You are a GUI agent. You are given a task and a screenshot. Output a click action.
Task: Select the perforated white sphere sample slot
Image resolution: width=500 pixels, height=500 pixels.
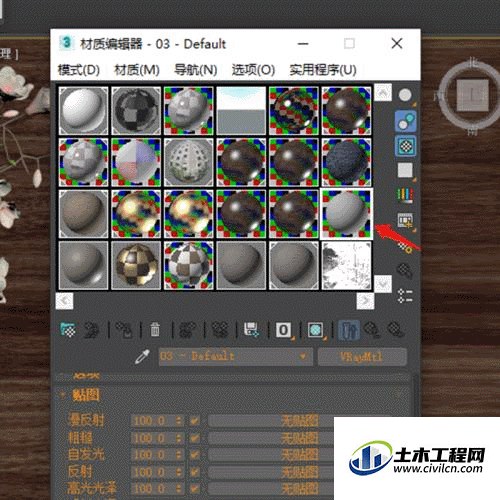[x=188, y=162]
